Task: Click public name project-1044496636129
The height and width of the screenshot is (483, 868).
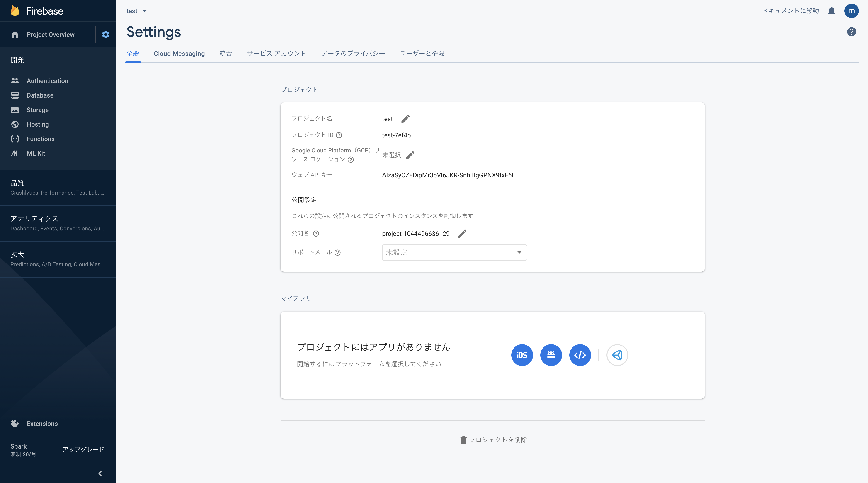Action: pyautogui.click(x=415, y=234)
